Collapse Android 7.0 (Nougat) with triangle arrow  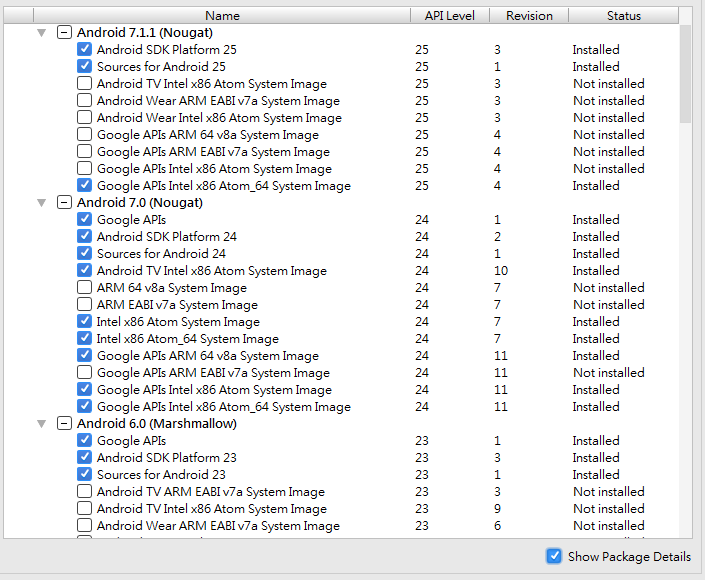(41, 203)
